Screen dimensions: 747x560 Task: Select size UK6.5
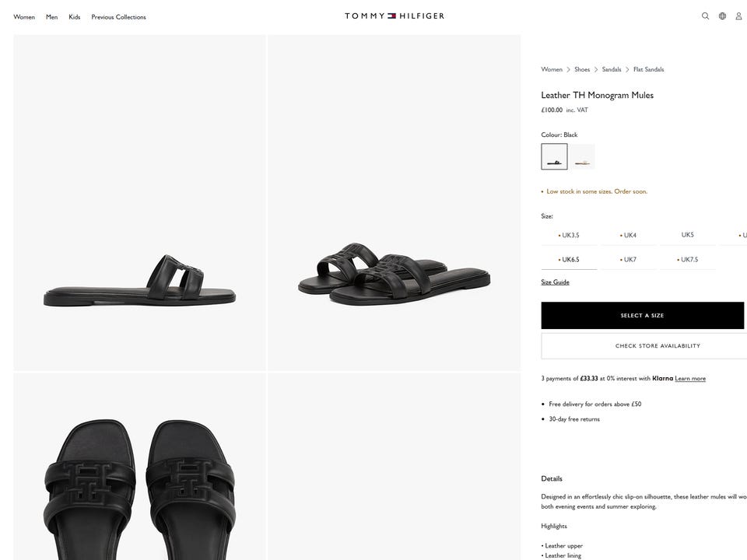coord(570,260)
